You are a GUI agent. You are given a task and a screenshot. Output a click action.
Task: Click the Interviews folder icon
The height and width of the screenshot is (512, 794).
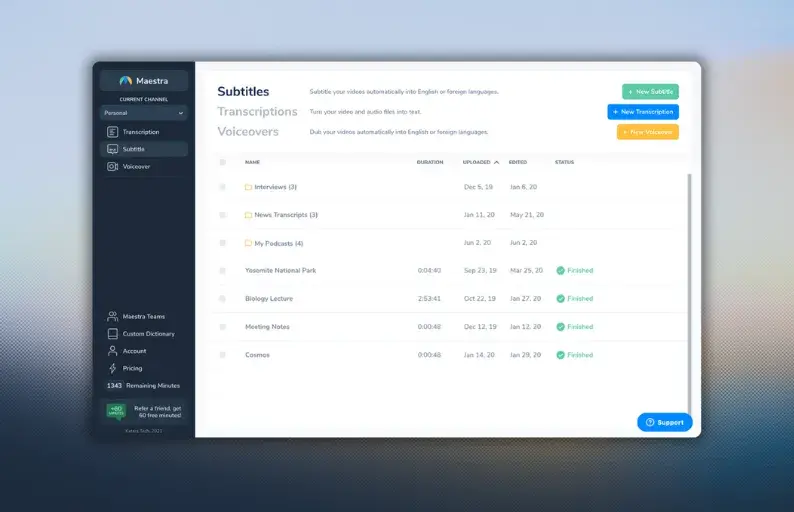(x=248, y=187)
